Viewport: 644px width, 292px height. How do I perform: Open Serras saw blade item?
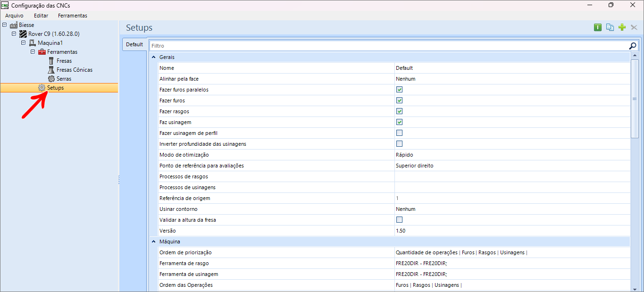pyautogui.click(x=63, y=79)
